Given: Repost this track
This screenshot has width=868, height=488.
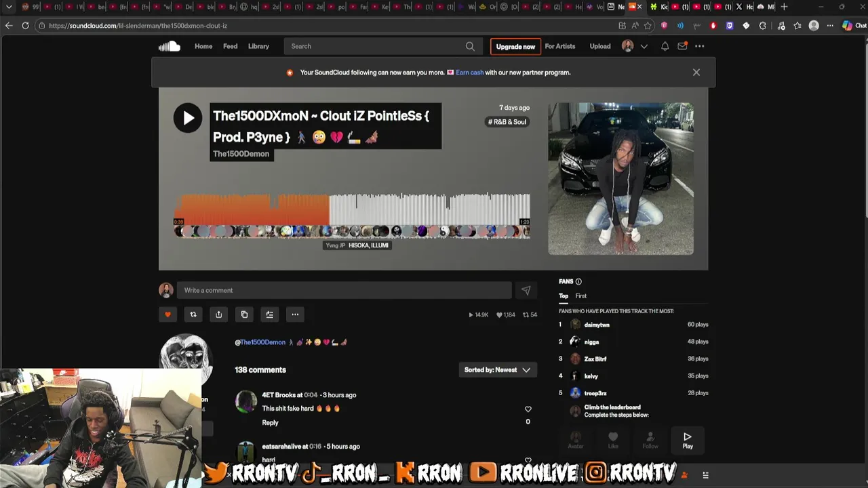Looking at the screenshot, I should 193,314.
